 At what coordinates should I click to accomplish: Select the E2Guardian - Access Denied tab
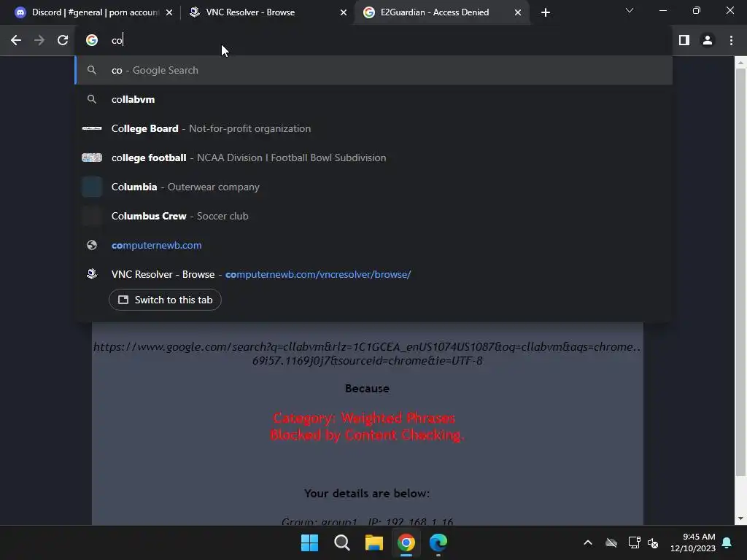click(441, 12)
